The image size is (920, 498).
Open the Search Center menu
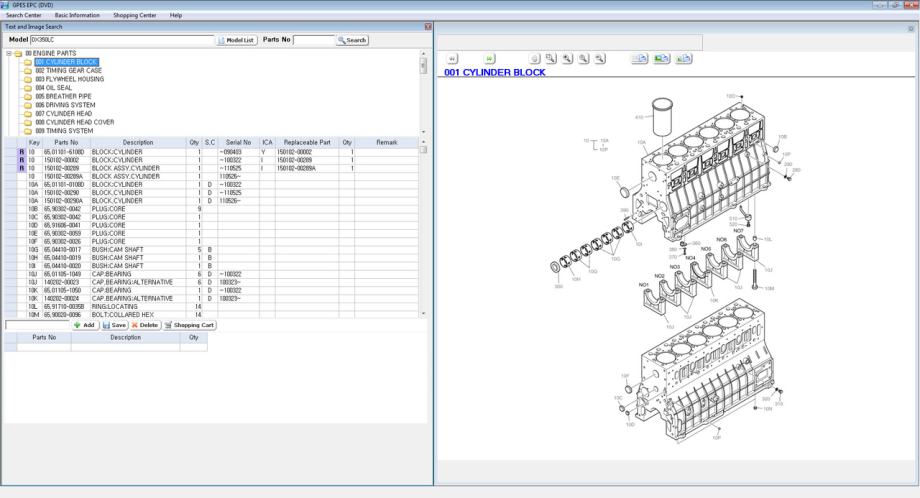tap(24, 15)
